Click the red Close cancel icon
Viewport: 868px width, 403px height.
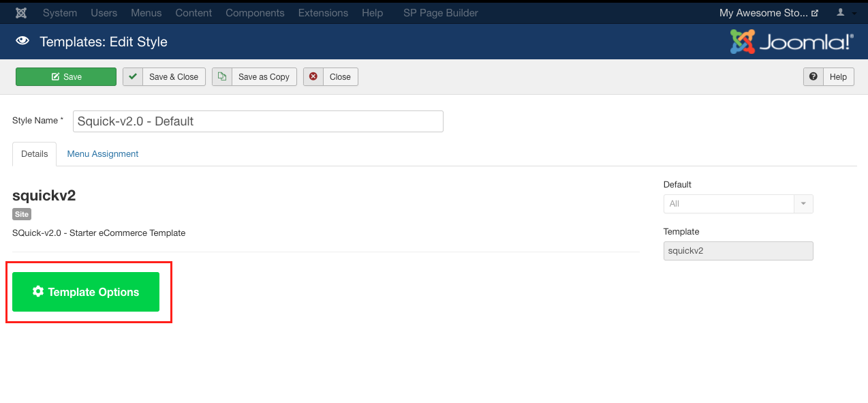[x=313, y=77]
